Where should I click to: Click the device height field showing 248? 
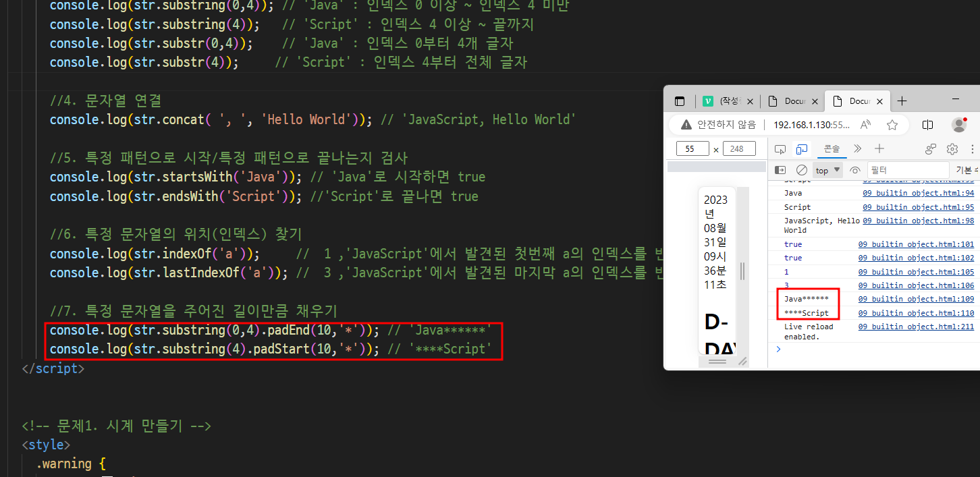[738, 148]
